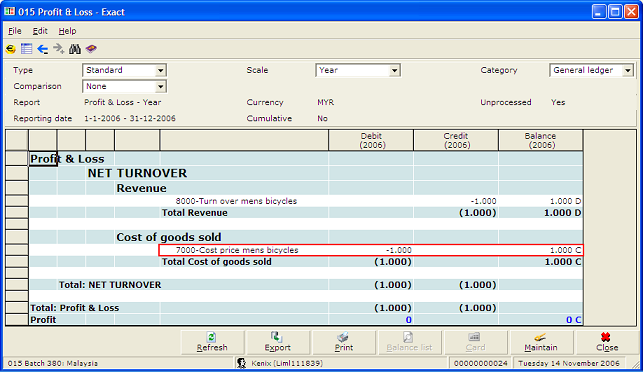Expand the Scale dropdown showing Year
The image size is (643, 372).
coord(394,71)
